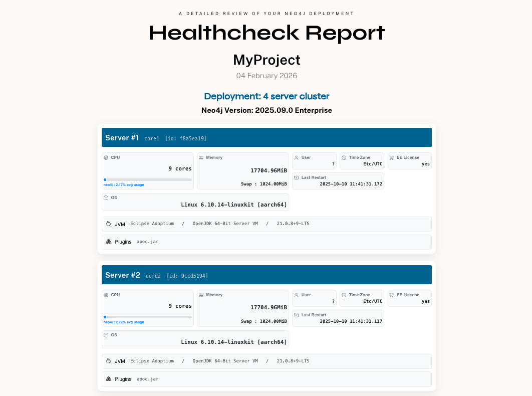Click the MyProject project name

(x=267, y=60)
